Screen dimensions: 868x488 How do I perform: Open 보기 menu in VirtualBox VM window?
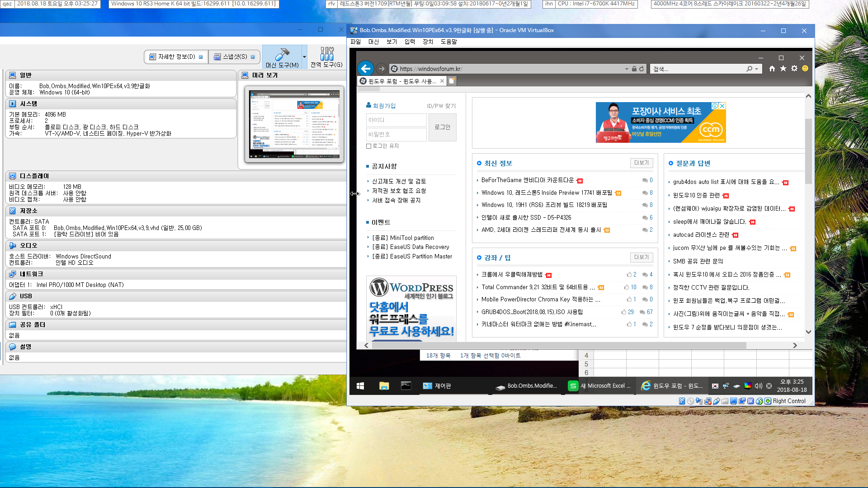(392, 42)
